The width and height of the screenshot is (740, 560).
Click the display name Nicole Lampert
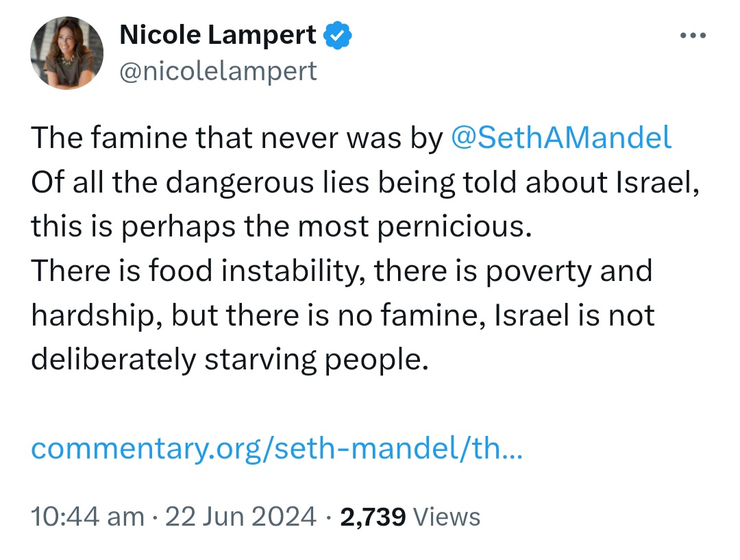pos(218,35)
